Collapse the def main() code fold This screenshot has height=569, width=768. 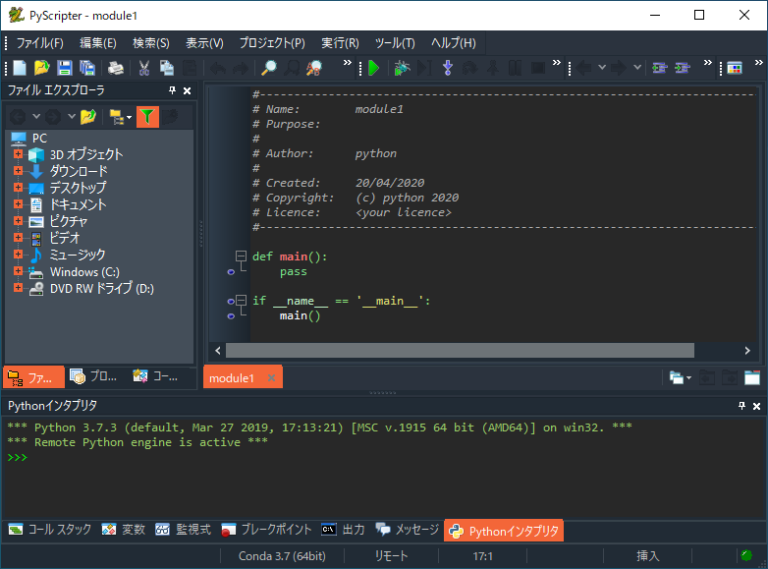[240, 256]
